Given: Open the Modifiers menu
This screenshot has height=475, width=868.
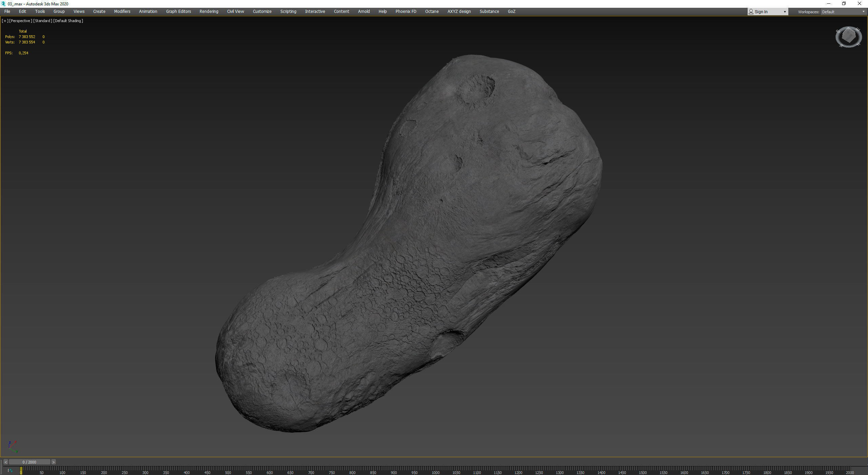Looking at the screenshot, I should point(122,12).
